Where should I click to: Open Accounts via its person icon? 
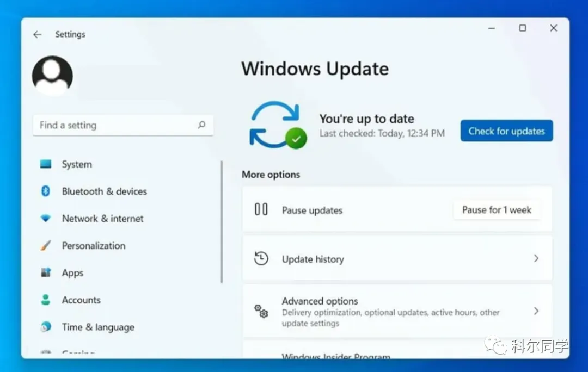45,300
